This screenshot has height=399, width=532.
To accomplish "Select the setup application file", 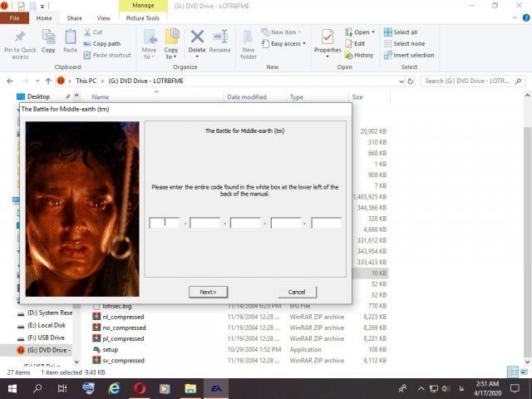I will point(110,350).
